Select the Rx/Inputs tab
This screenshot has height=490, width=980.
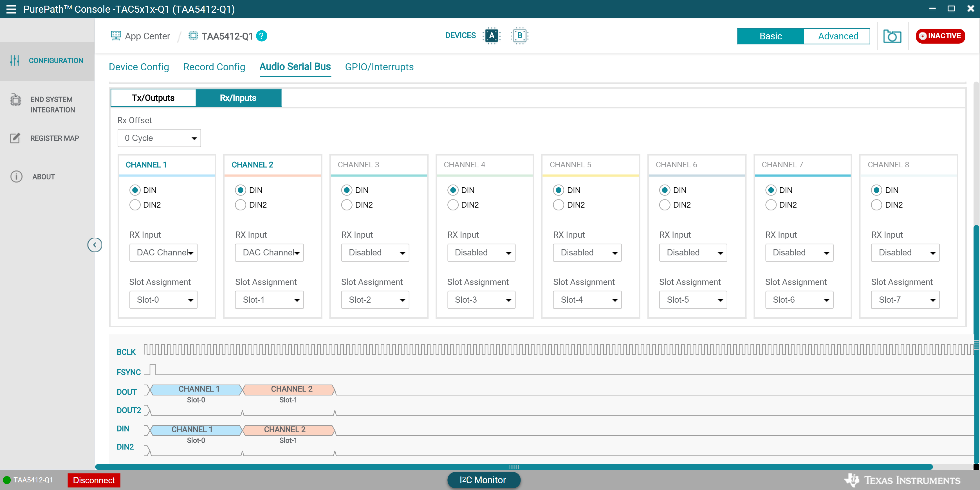(x=239, y=98)
